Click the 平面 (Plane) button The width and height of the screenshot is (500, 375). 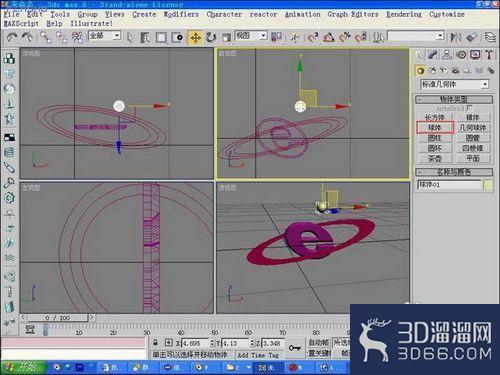tap(473, 158)
